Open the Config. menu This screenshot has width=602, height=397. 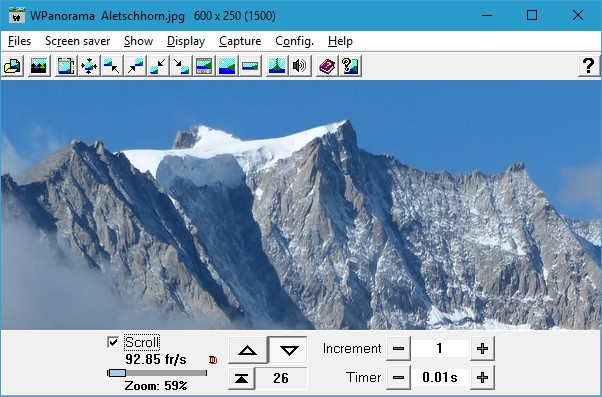coord(294,41)
